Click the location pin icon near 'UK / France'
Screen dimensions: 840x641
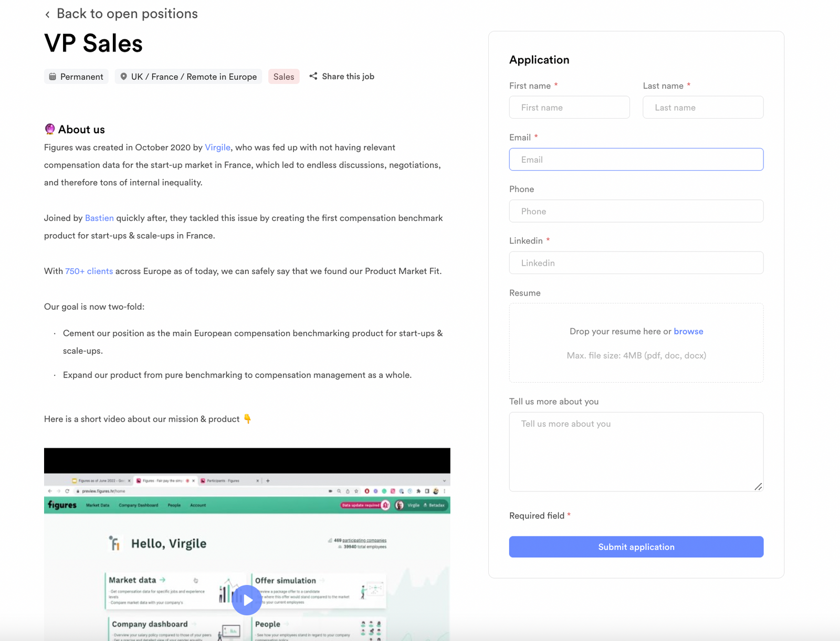123,76
